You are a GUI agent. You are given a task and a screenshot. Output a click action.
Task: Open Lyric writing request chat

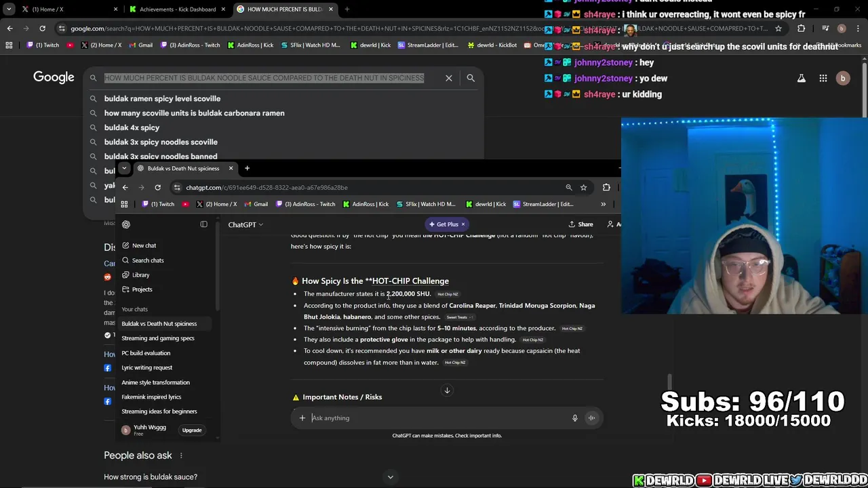[x=146, y=367]
